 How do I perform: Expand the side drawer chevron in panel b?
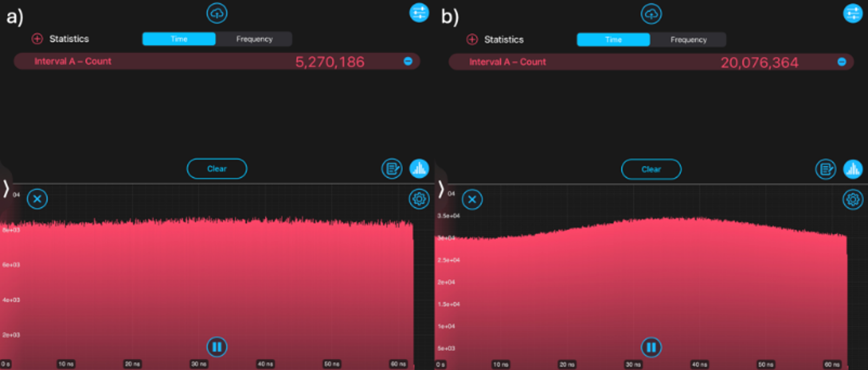441,189
